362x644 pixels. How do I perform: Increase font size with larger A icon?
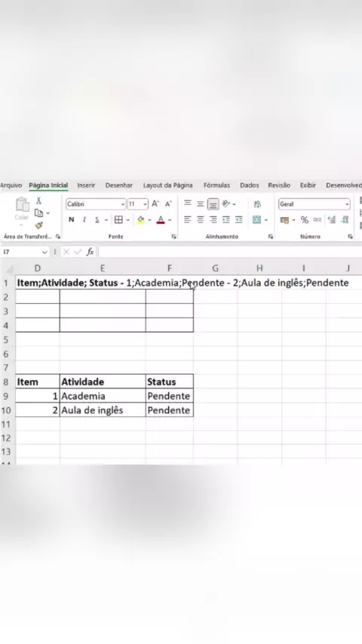click(x=155, y=204)
